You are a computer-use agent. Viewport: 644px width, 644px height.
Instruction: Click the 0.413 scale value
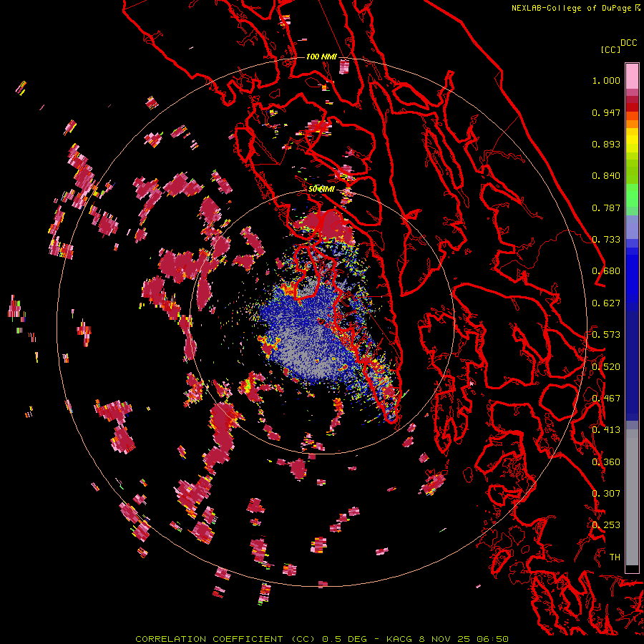pos(606,430)
